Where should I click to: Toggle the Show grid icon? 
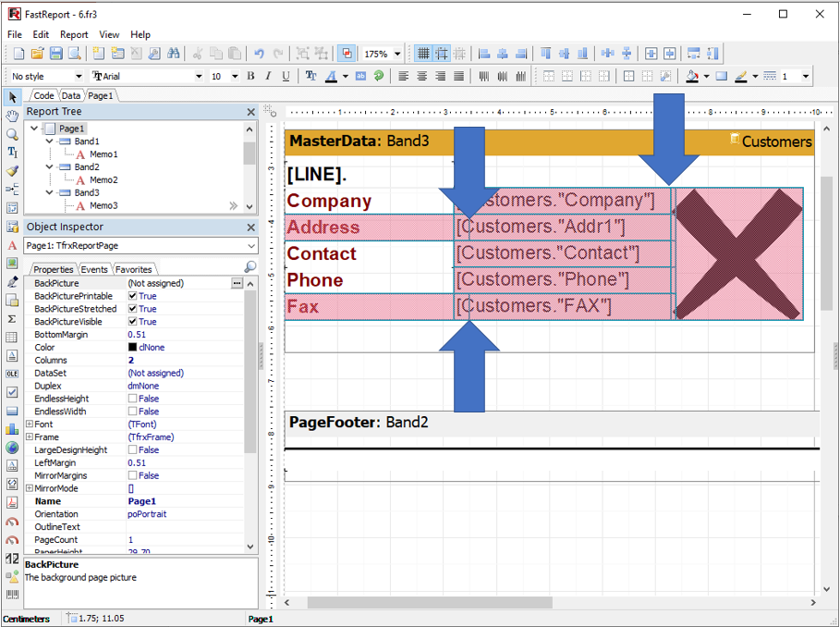click(x=423, y=54)
